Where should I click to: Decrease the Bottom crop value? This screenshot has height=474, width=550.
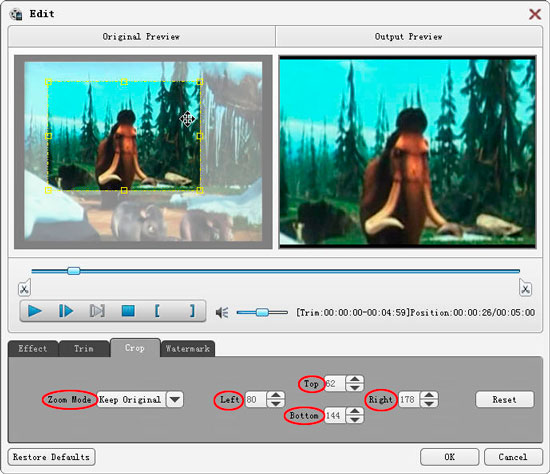tap(355, 420)
